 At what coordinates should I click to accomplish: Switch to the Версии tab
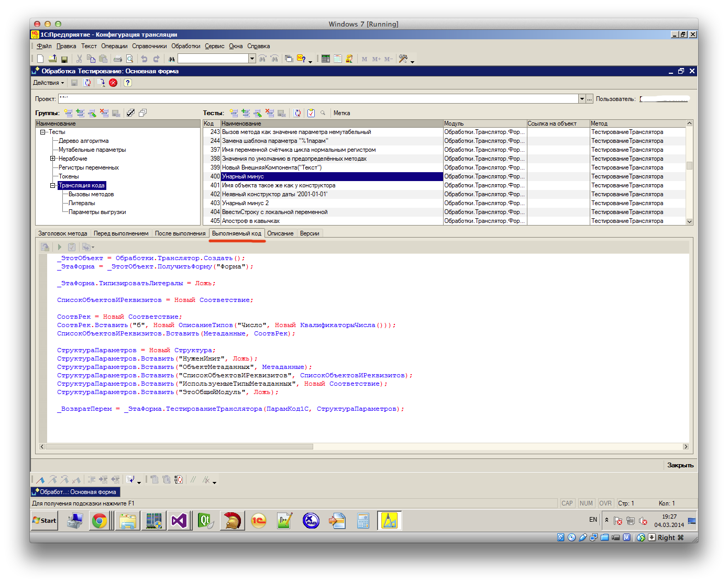pos(310,233)
